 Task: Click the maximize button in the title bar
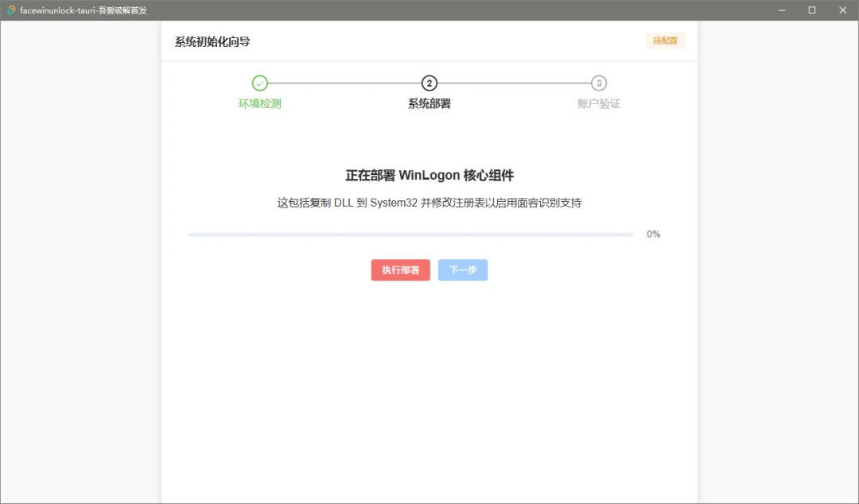[811, 10]
